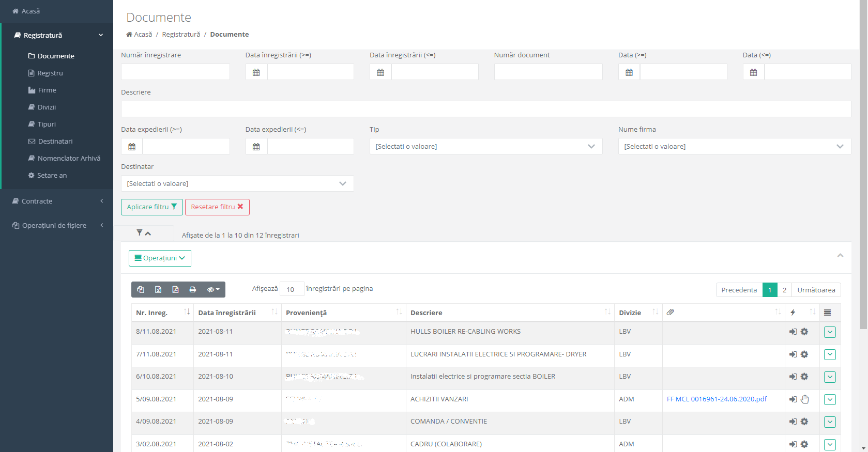
Task: Export table to PDF
Action: [175, 290]
